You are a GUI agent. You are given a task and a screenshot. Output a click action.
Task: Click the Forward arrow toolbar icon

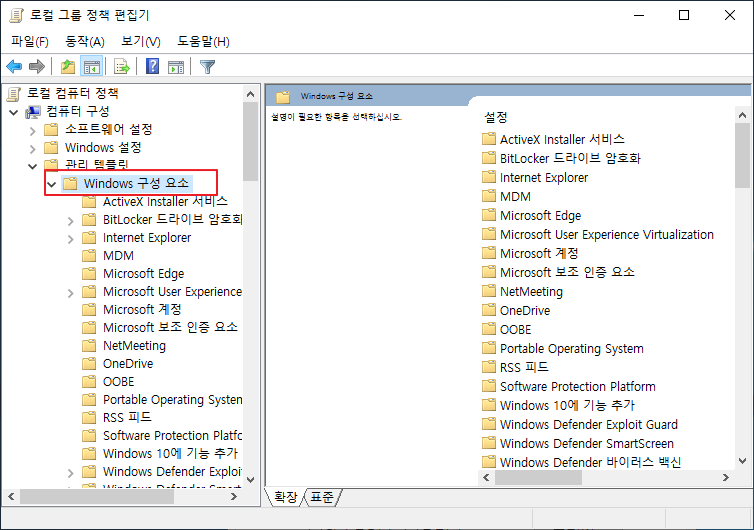point(37,66)
